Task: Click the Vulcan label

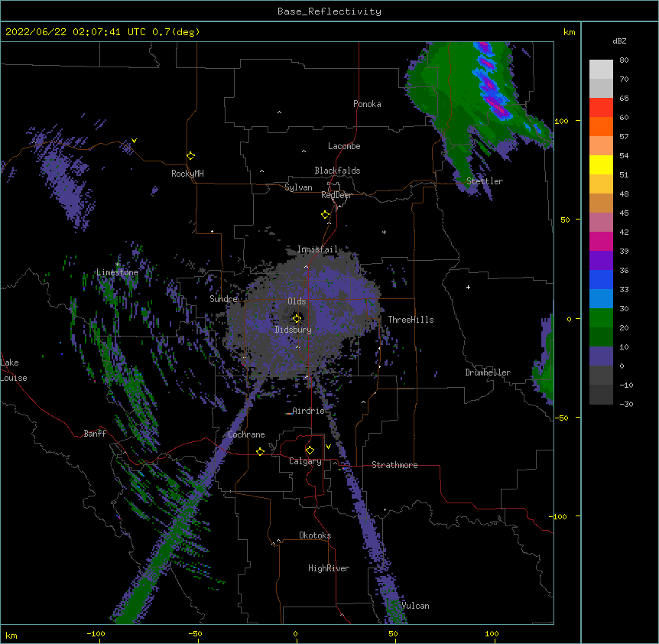Action: (x=415, y=606)
